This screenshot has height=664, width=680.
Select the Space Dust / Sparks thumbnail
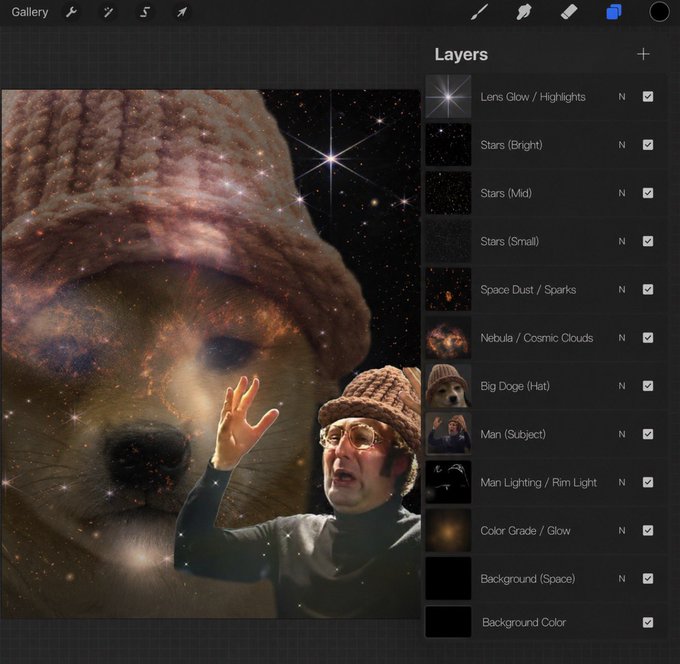(448, 289)
